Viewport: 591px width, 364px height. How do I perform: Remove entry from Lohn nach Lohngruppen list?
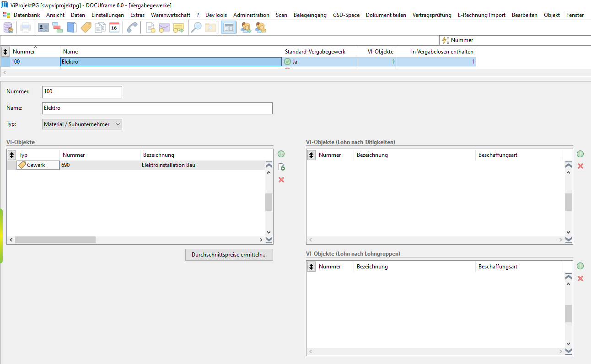tap(580, 278)
